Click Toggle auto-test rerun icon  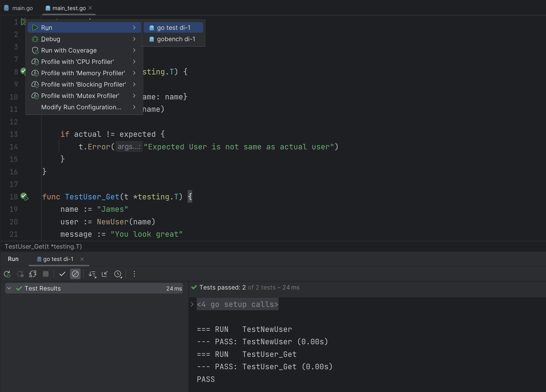click(33, 274)
